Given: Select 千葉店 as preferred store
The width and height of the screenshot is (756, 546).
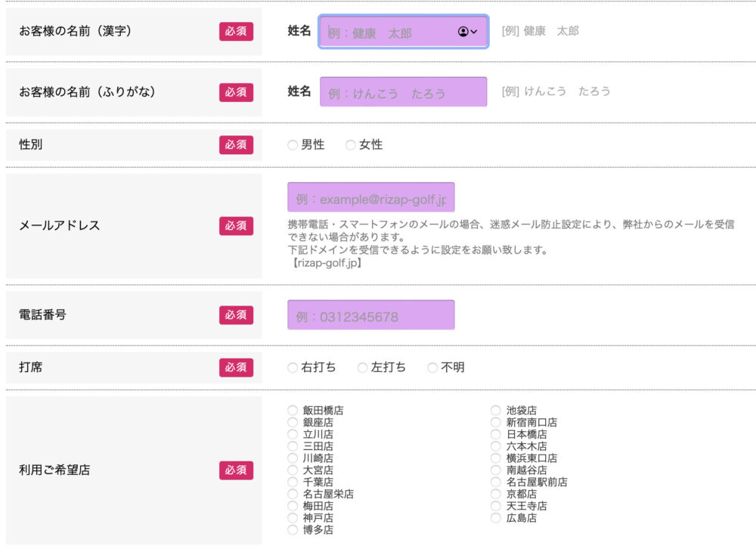Looking at the screenshot, I should click(x=292, y=482).
